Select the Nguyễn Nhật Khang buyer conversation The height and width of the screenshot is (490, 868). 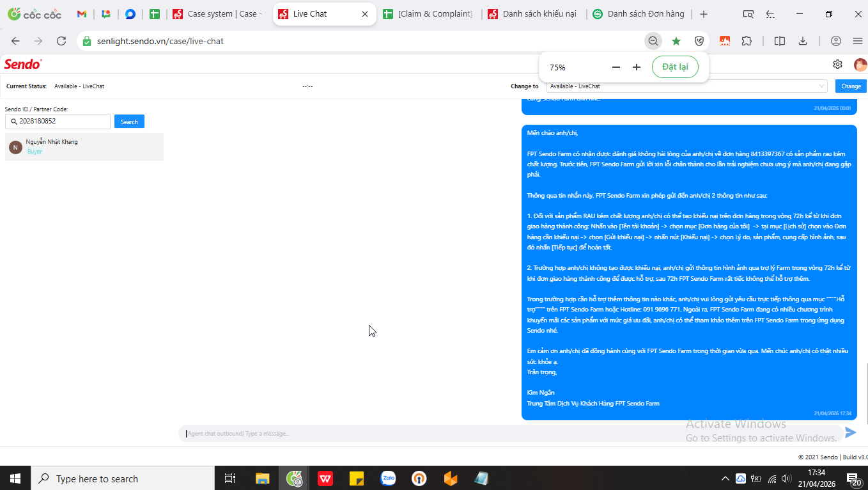(84, 146)
